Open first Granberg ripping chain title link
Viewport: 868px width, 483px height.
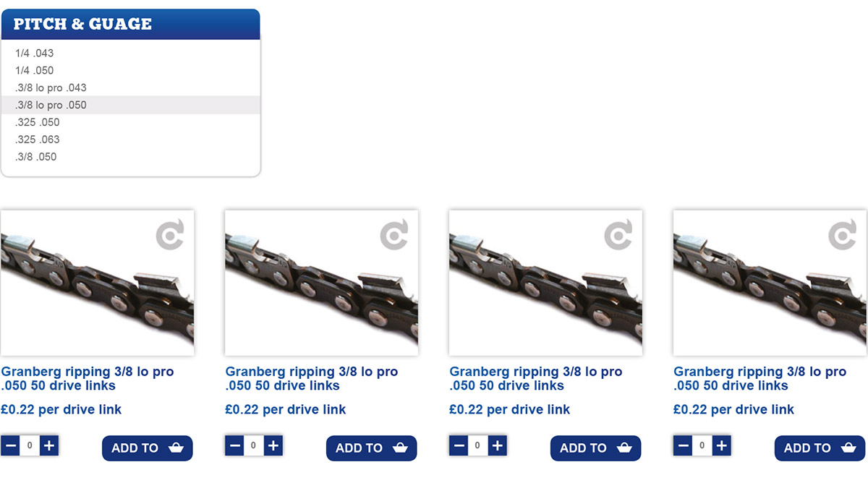pyautogui.click(x=88, y=378)
